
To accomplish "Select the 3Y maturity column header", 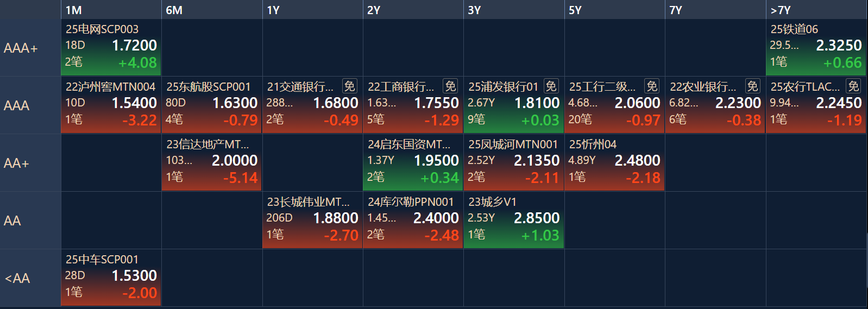I will (x=514, y=10).
